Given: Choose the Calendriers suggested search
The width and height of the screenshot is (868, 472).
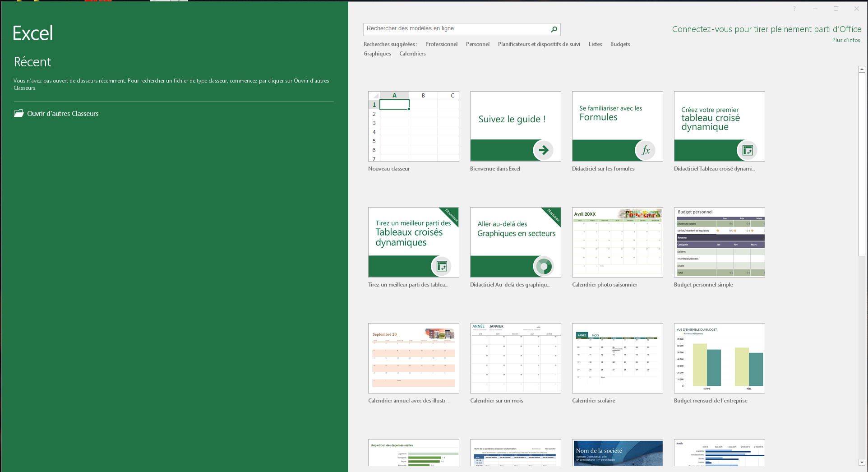Looking at the screenshot, I should [412, 54].
